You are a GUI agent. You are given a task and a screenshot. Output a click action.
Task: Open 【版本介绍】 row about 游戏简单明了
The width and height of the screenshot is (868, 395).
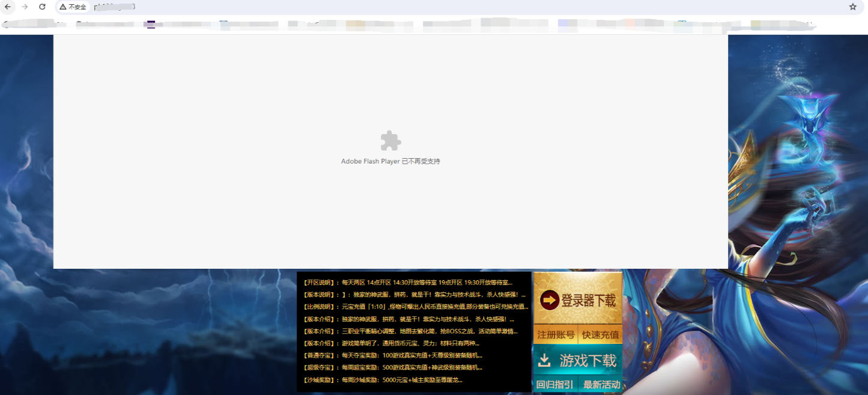[x=390, y=343]
